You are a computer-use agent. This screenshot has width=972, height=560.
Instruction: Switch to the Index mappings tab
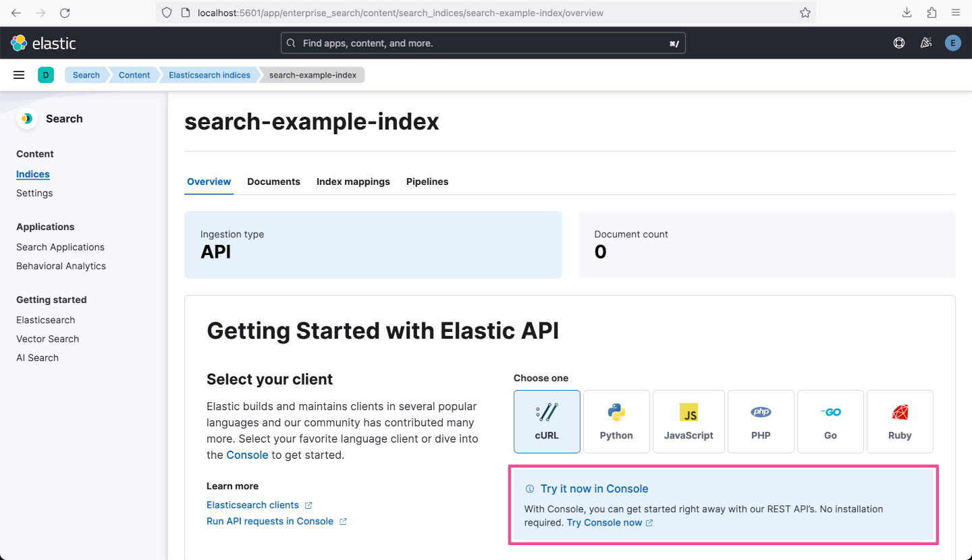pyautogui.click(x=353, y=181)
